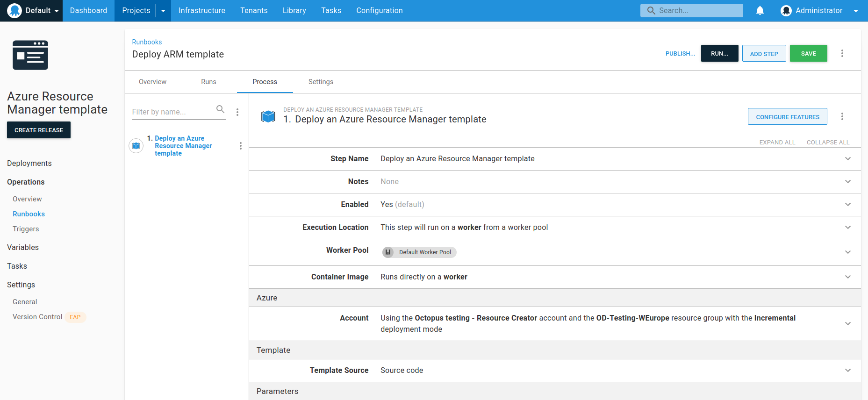This screenshot has width=868, height=400.
Task: Focus the top Search field
Action: click(691, 10)
